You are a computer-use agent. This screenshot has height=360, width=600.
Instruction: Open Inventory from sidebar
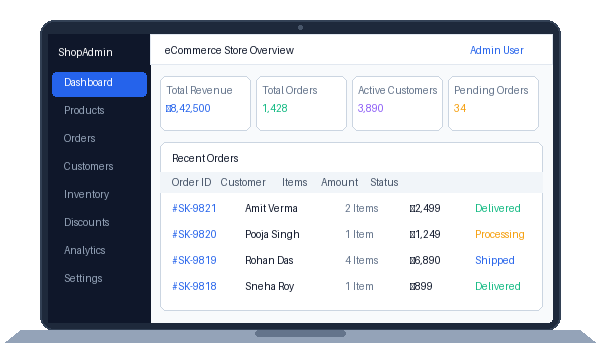point(86,194)
